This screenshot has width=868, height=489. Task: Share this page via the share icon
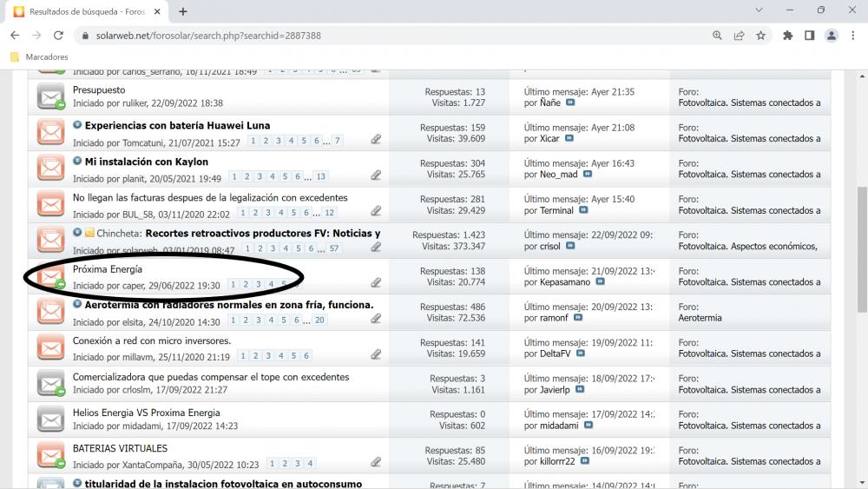click(739, 36)
